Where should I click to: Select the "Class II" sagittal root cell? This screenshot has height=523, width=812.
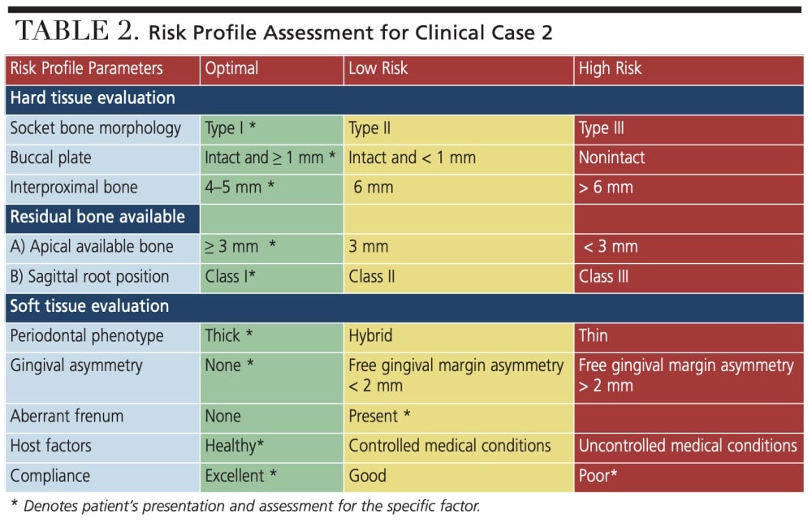(372, 276)
